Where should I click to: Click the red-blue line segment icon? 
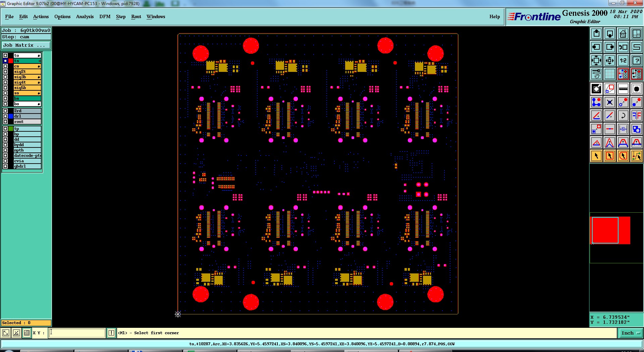pyautogui.click(x=610, y=129)
